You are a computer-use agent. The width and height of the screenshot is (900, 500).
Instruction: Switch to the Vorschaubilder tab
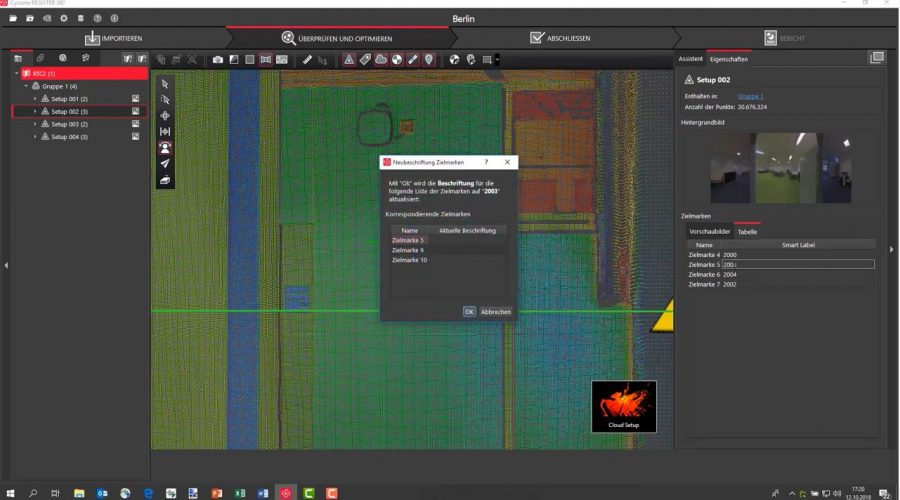coord(706,231)
